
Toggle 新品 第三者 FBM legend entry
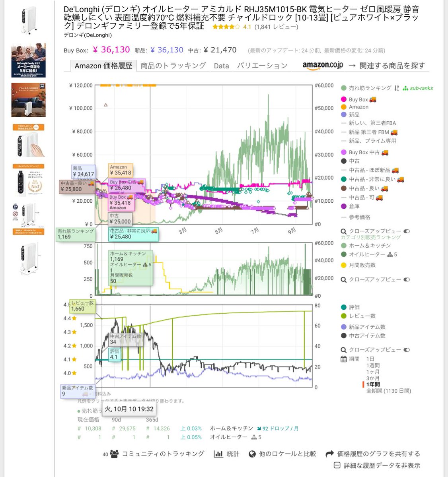[369, 132]
